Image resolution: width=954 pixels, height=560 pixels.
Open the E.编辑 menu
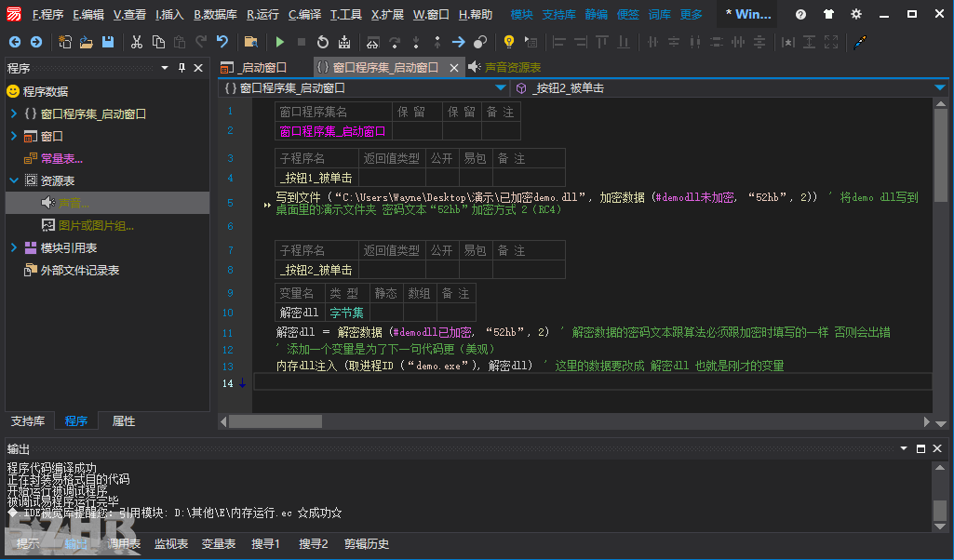[88, 14]
